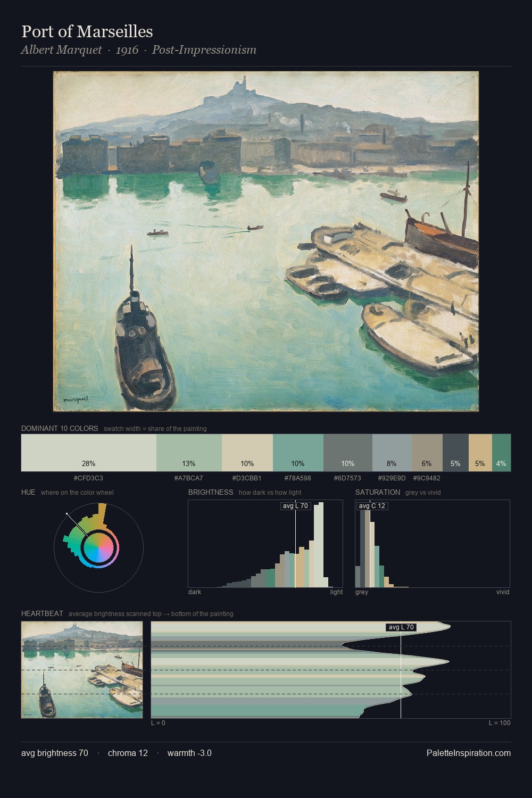Click the BRIGHTNESS section heading
This screenshot has width=532, height=798.
(211, 492)
